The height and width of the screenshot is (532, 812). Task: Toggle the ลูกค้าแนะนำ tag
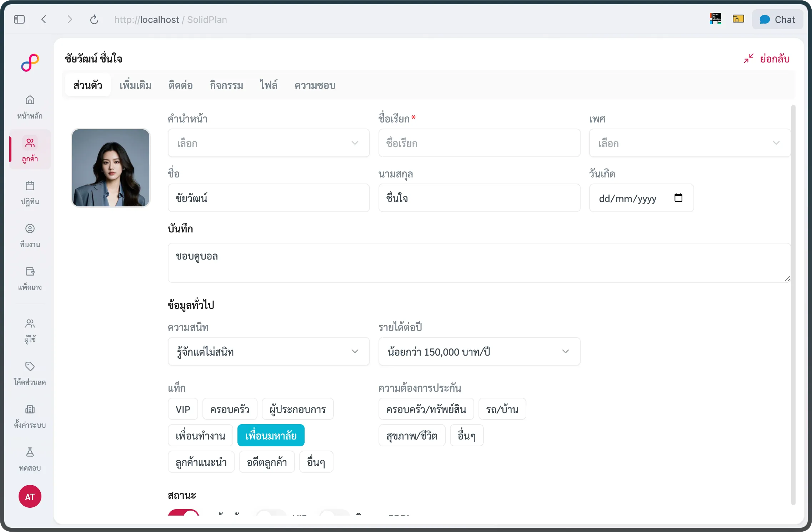201,462
